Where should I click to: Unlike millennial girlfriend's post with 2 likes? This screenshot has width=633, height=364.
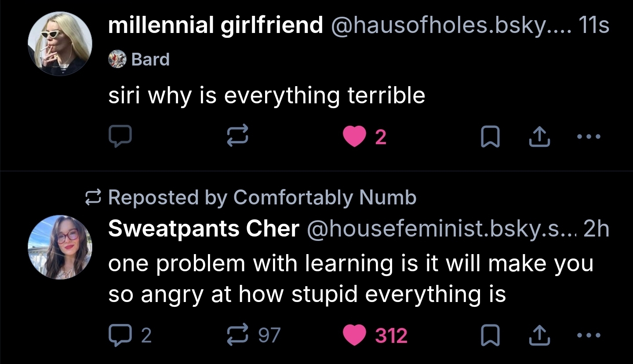tap(354, 137)
